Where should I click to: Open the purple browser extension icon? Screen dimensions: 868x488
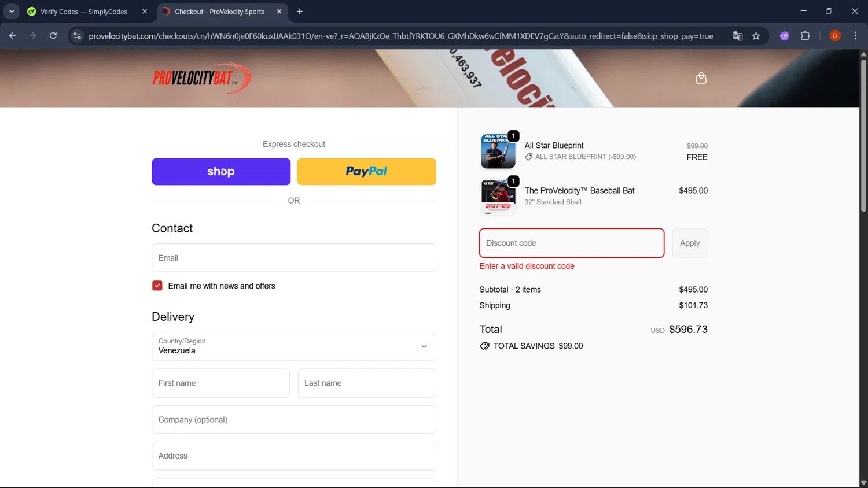pyautogui.click(x=785, y=36)
